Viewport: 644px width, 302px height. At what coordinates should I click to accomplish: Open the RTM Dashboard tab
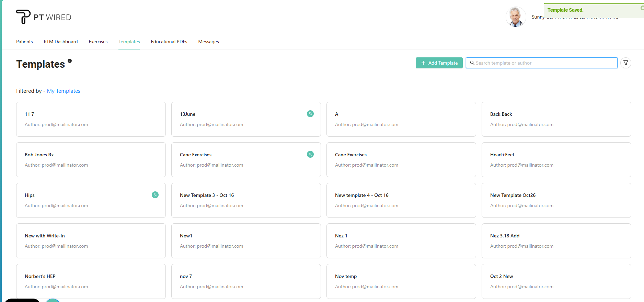tap(61, 42)
